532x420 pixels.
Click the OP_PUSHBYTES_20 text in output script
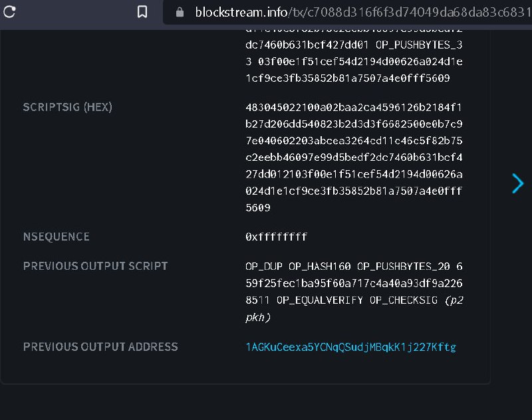pos(404,266)
